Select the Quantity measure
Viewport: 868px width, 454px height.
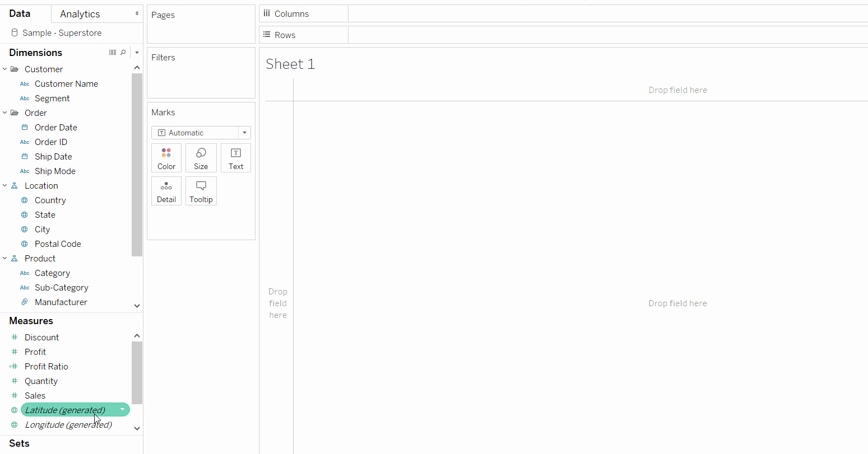coord(41,381)
